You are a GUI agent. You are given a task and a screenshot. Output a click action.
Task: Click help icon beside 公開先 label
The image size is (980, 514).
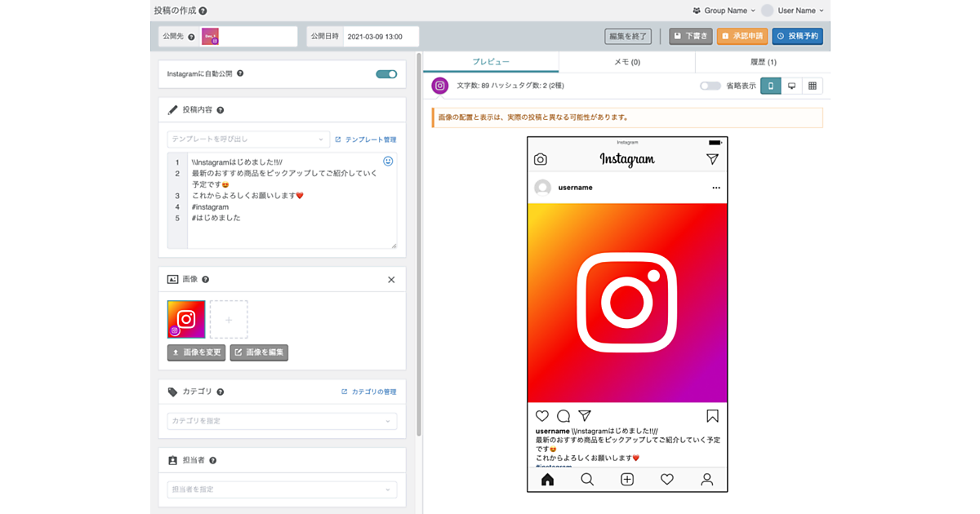pyautogui.click(x=191, y=37)
